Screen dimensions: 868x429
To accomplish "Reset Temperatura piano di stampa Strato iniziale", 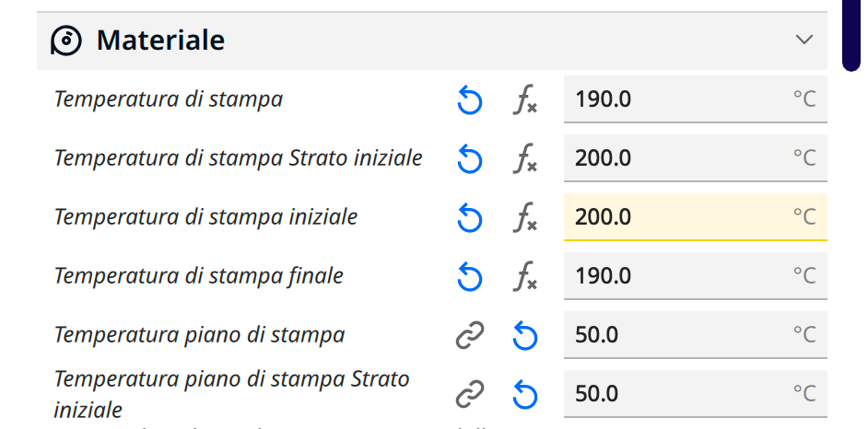I will (x=525, y=395).
